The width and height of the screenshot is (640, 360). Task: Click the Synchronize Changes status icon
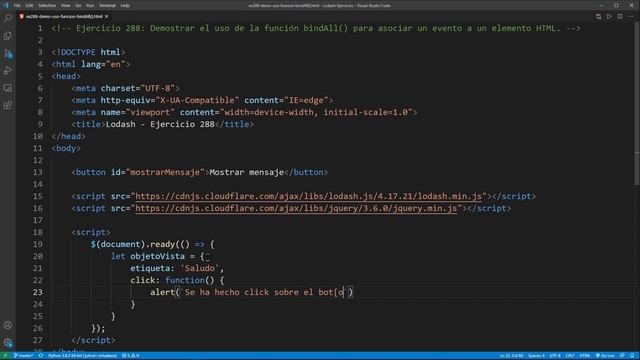41,356
